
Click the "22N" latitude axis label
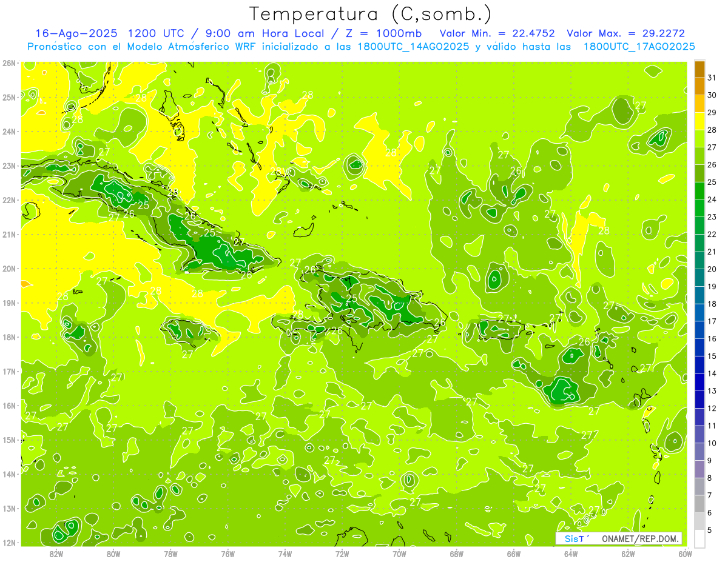tap(8, 200)
